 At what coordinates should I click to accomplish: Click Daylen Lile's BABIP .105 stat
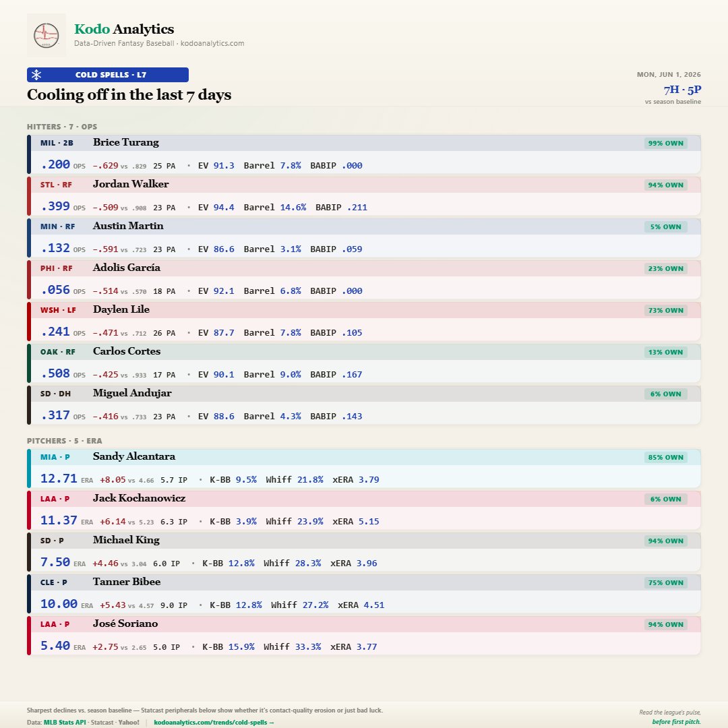click(336, 332)
